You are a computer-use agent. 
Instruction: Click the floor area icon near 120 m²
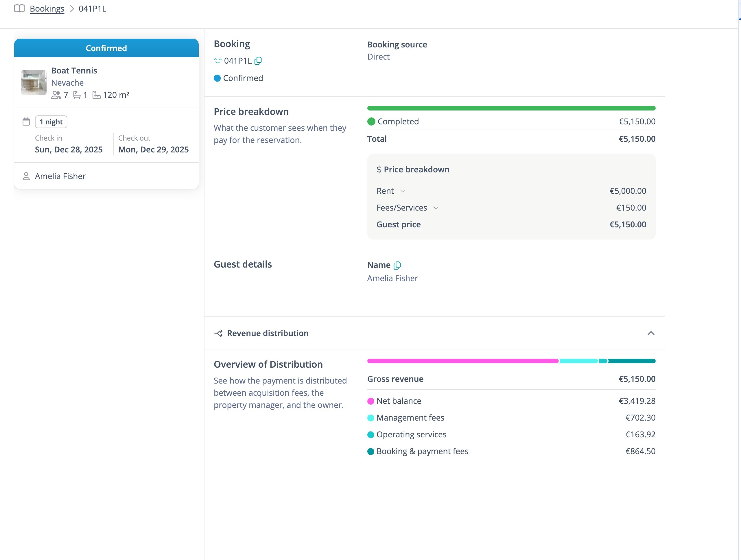coord(96,95)
